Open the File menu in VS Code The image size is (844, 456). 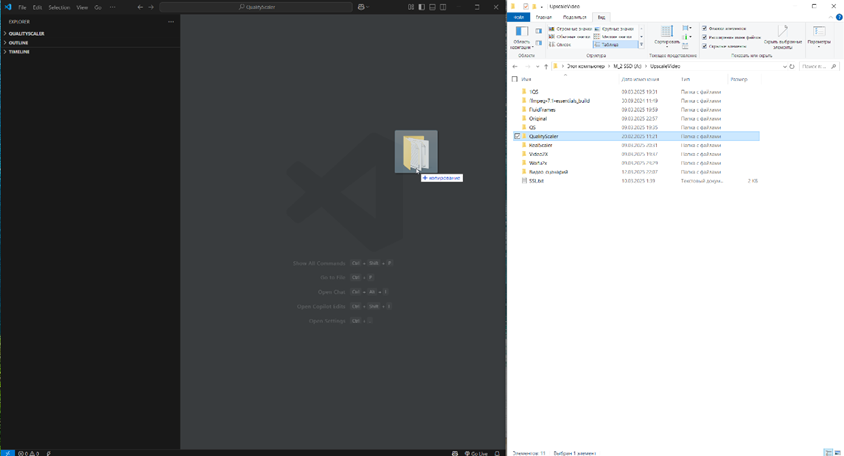tap(22, 8)
